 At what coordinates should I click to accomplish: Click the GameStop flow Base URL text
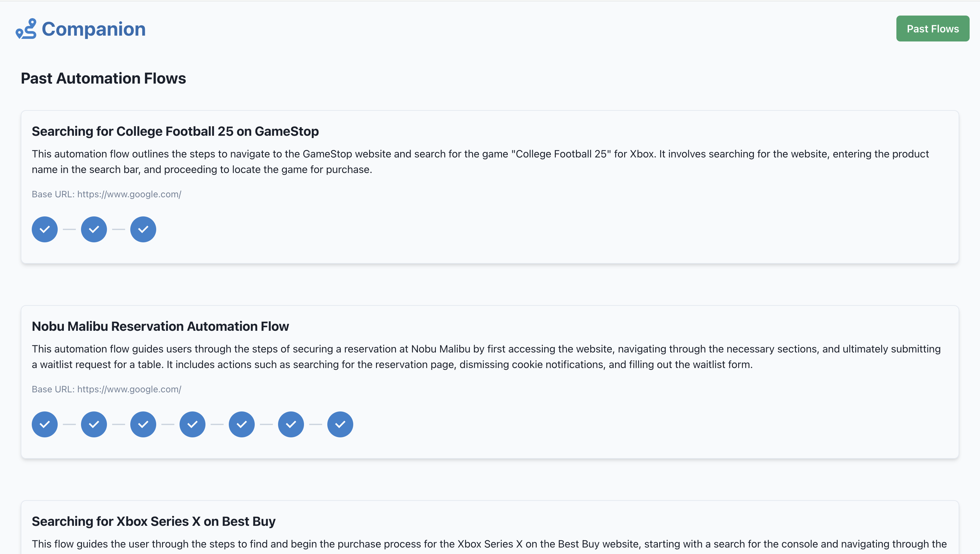coord(107,194)
